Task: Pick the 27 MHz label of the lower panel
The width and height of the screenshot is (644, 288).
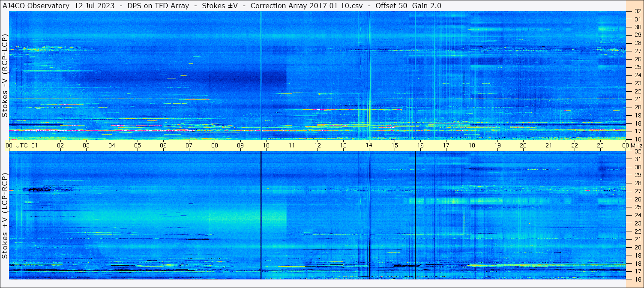Action: (638, 191)
